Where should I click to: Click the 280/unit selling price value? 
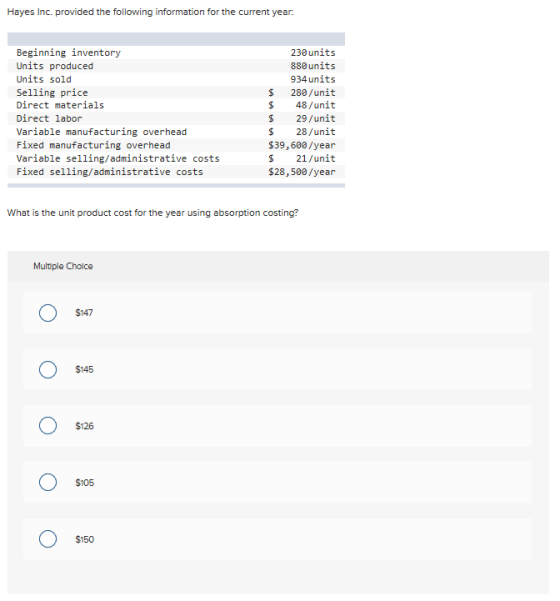(313, 92)
